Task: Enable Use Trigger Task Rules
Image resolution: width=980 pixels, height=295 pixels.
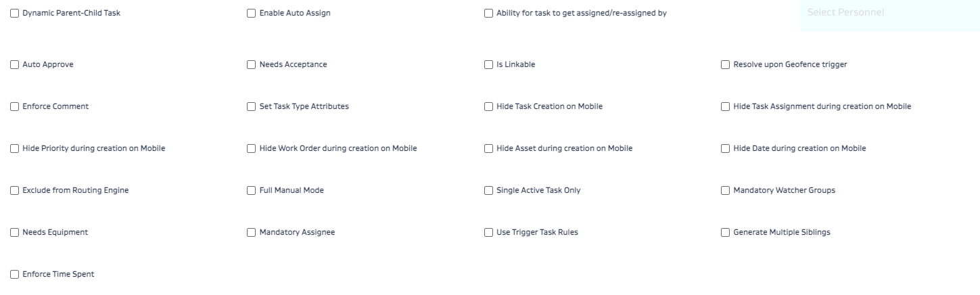Action: point(489,233)
